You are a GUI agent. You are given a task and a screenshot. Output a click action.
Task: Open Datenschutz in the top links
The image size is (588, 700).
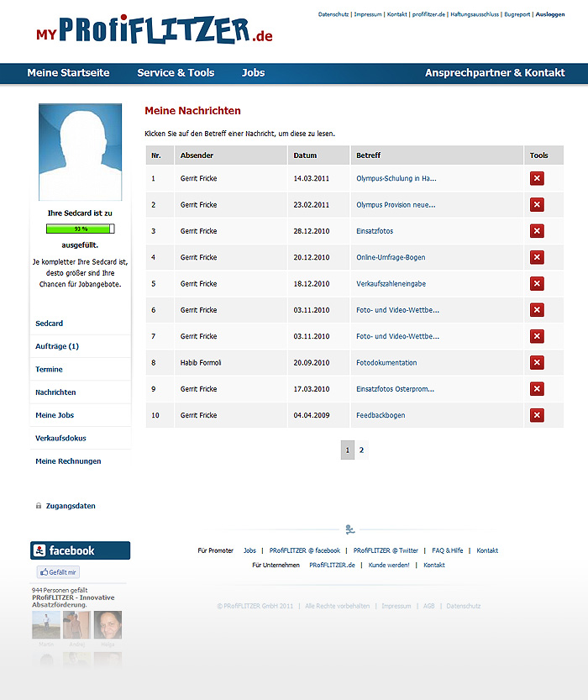(x=333, y=14)
